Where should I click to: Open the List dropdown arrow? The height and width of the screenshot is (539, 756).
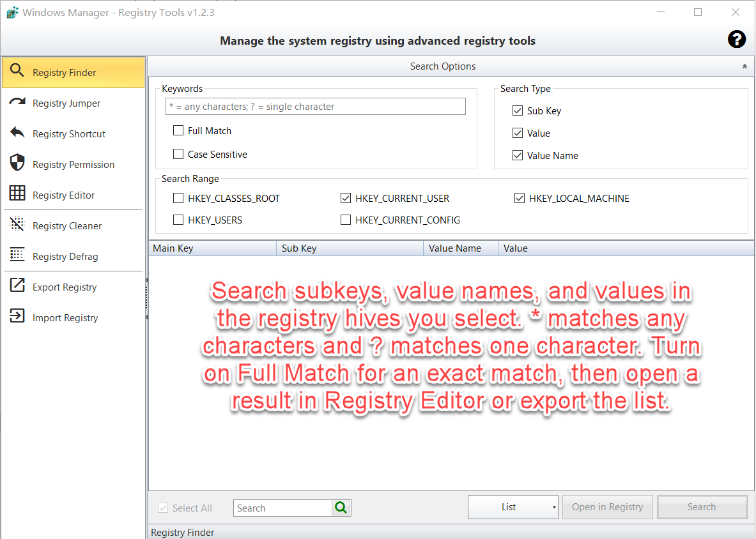(x=554, y=507)
